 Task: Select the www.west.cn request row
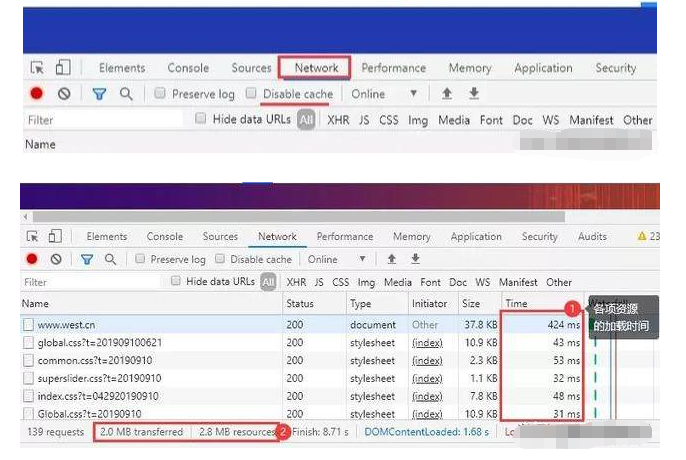pos(65,325)
